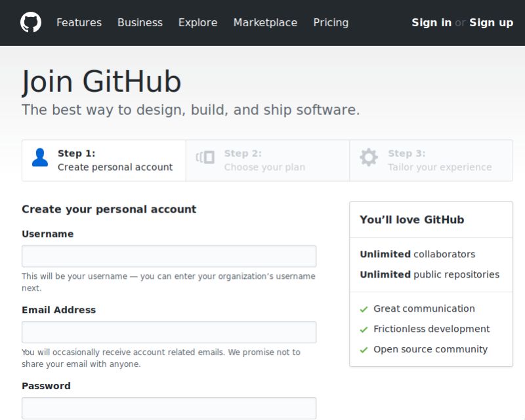Click the Sign up link
This screenshot has height=420, width=525.
click(491, 22)
